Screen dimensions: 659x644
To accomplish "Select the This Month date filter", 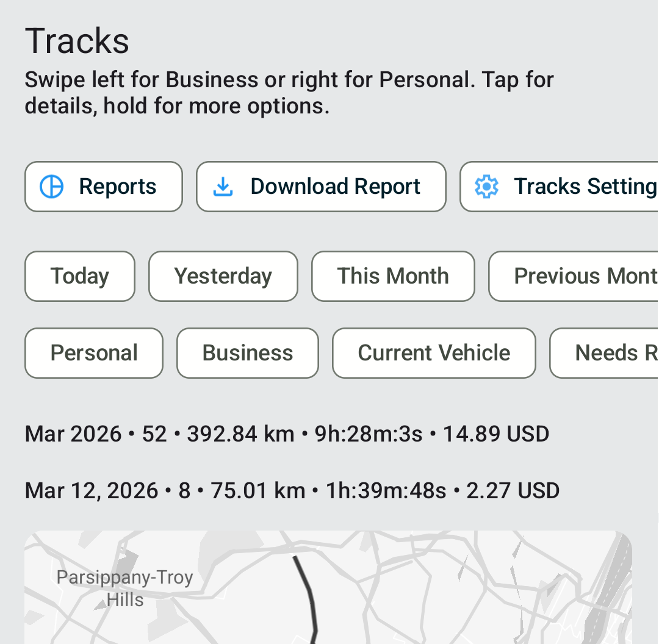I will click(x=393, y=276).
